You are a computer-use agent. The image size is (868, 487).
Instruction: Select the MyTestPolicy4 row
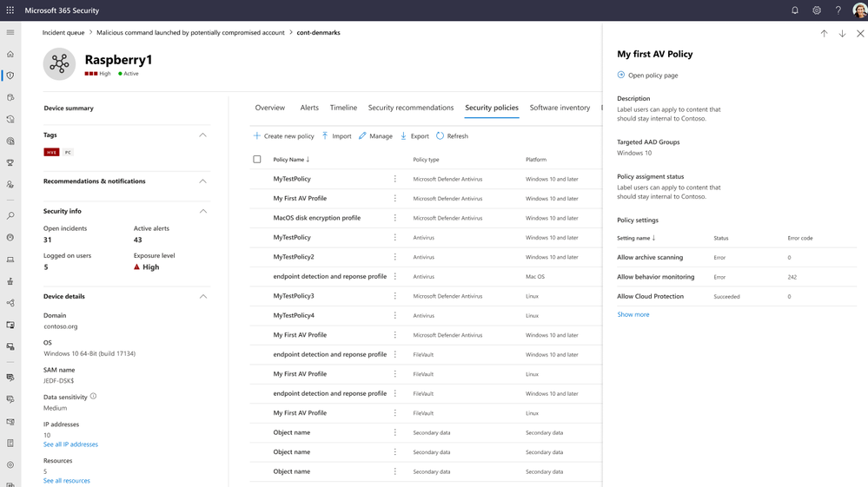click(x=425, y=315)
